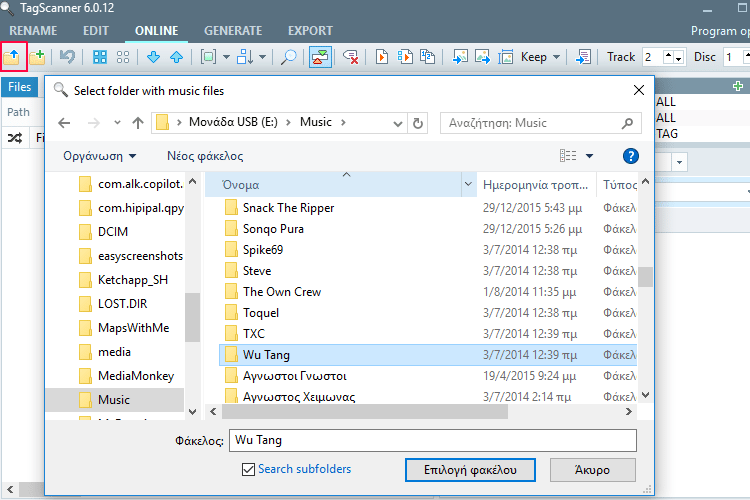
Task: Click the selection mode square icon
Action: pos(209,57)
